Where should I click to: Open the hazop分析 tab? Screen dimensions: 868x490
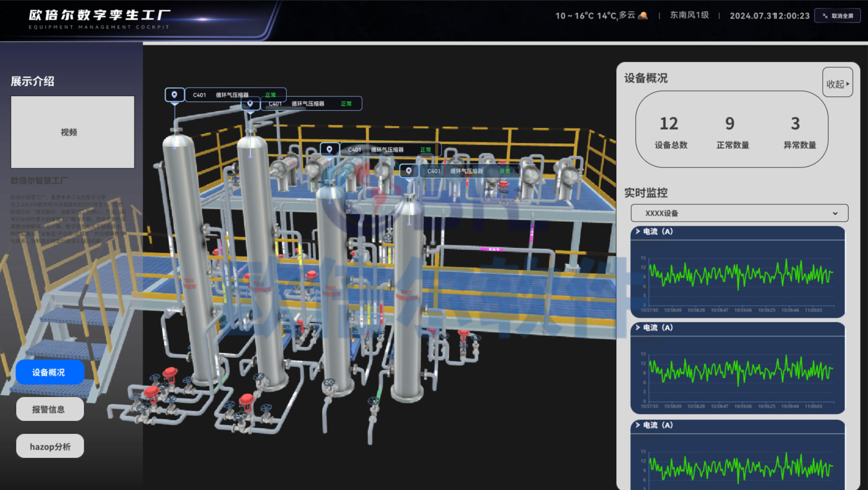tap(50, 446)
